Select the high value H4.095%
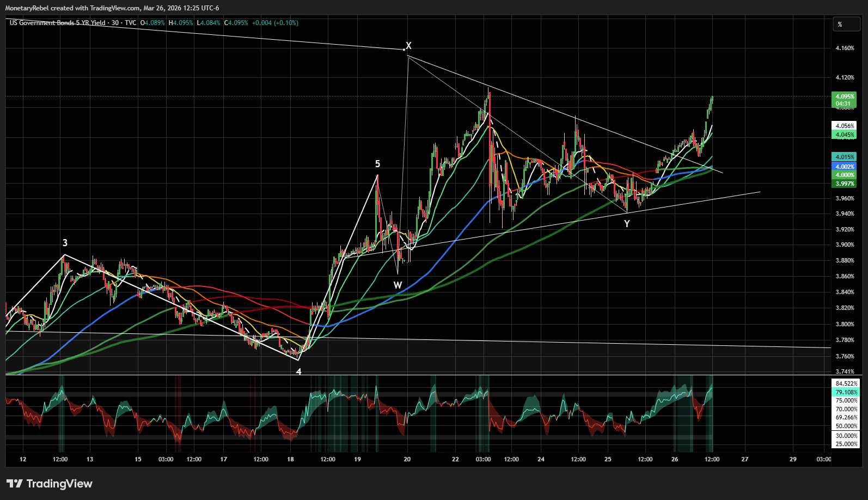This screenshot has width=868, height=500. [x=181, y=23]
